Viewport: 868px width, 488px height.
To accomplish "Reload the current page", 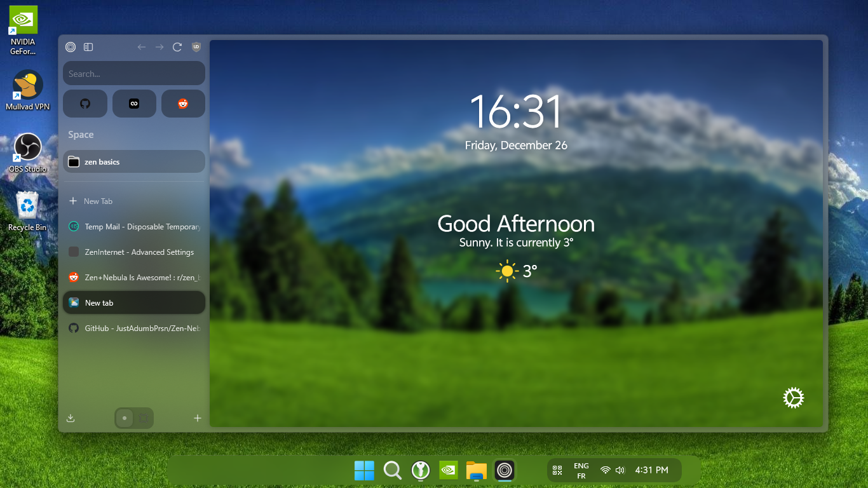I will click(177, 47).
